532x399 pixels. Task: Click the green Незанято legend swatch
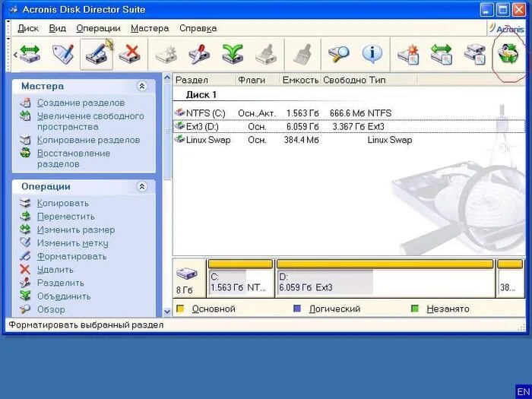coord(415,309)
